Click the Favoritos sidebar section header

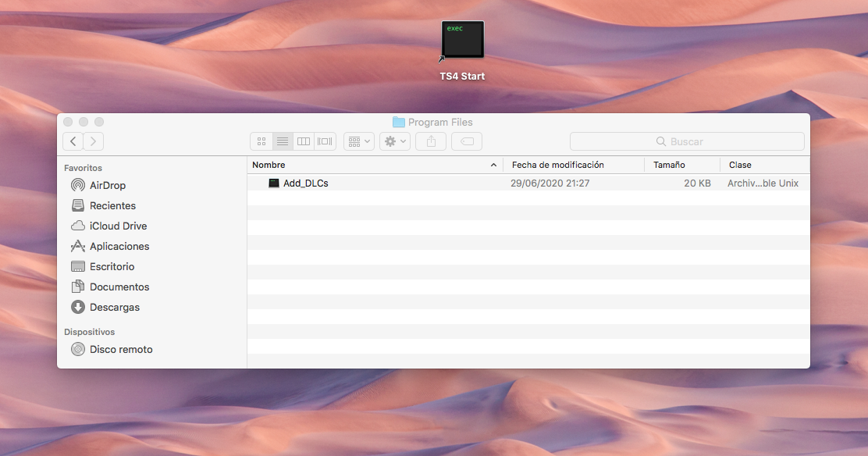click(x=83, y=168)
